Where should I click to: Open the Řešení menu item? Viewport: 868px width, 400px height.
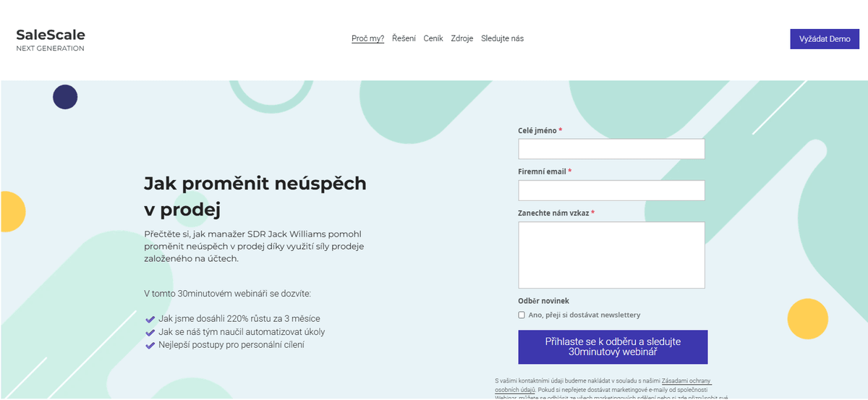coord(404,38)
